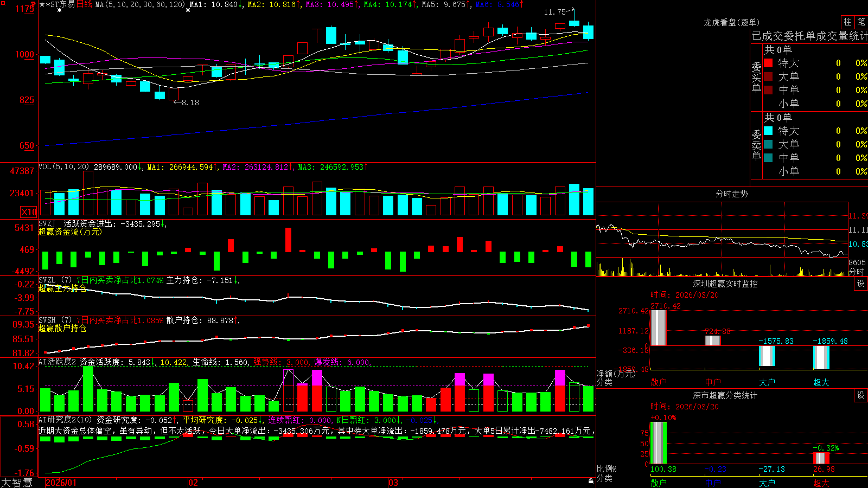Click the 日线 period label in chart header
868x488 pixels.
(84, 4)
